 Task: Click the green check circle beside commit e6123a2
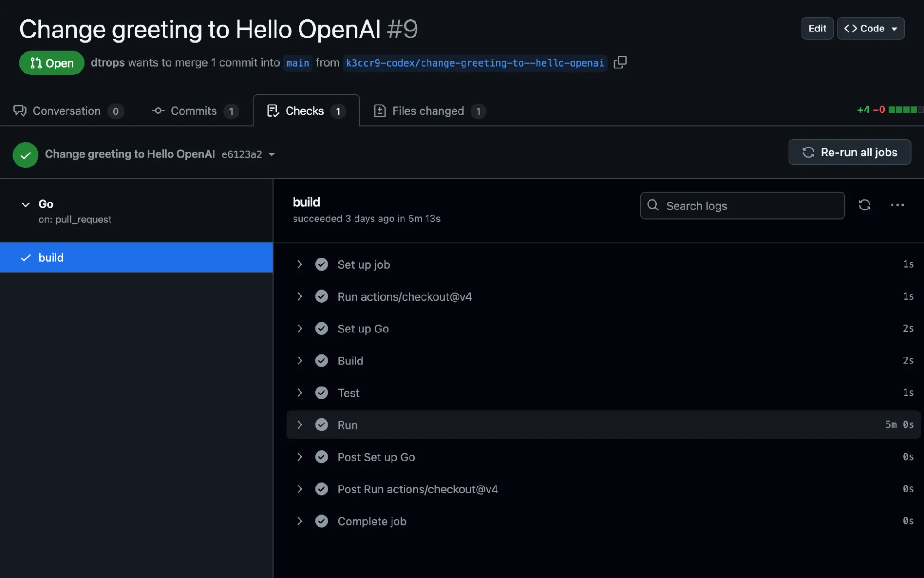[x=25, y=154]
